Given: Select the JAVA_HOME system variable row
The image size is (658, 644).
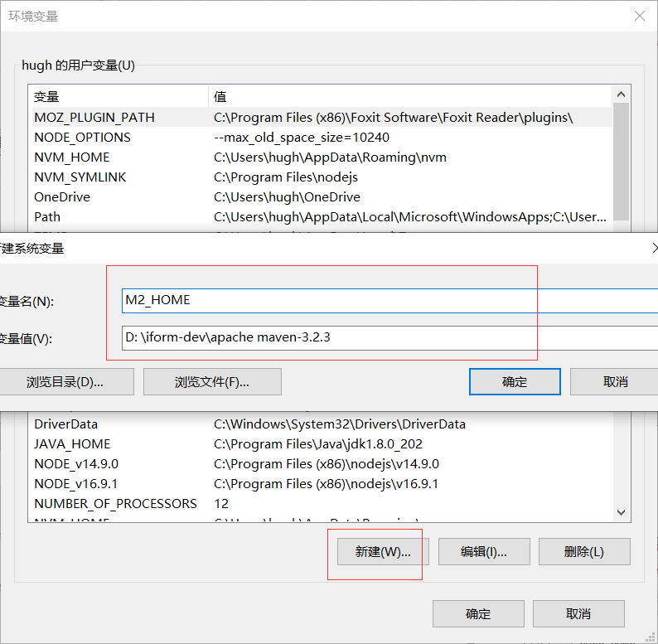Looking at the screenshot, I should [72, 444].
